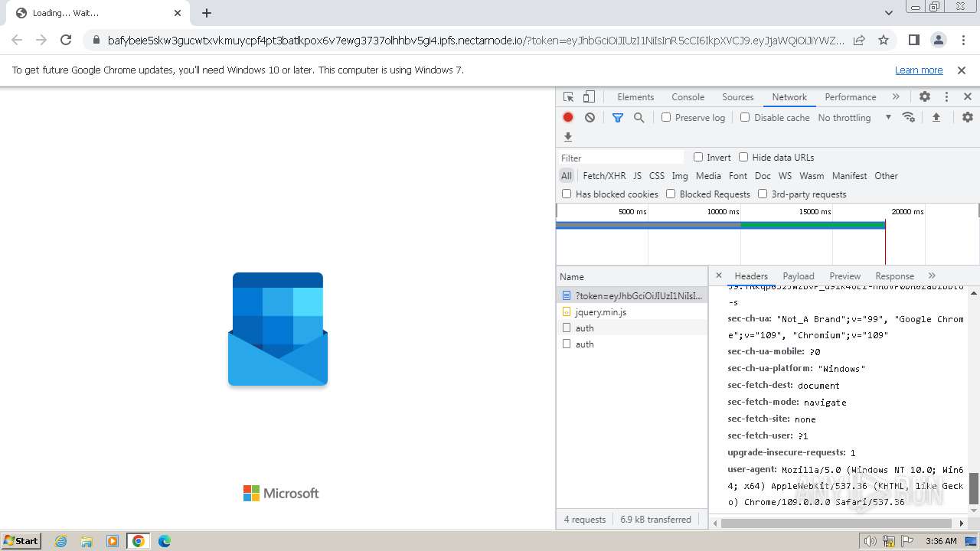The image size is (980, 551).
Task: Toggle the browser side panel icon
Action: pos(913,40)
